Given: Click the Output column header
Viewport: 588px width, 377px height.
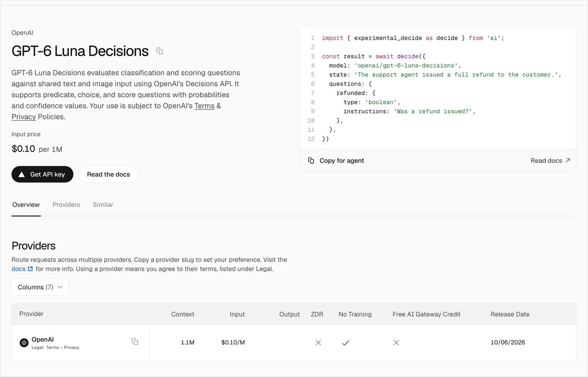Looking at the screenshot, I should coord(290,314).
